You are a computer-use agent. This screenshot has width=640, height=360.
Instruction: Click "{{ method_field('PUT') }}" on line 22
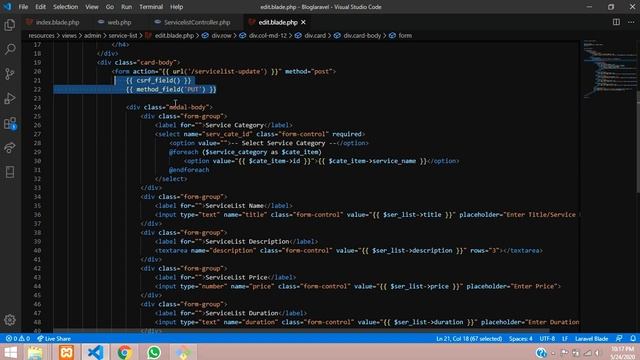tap(171, 89)
